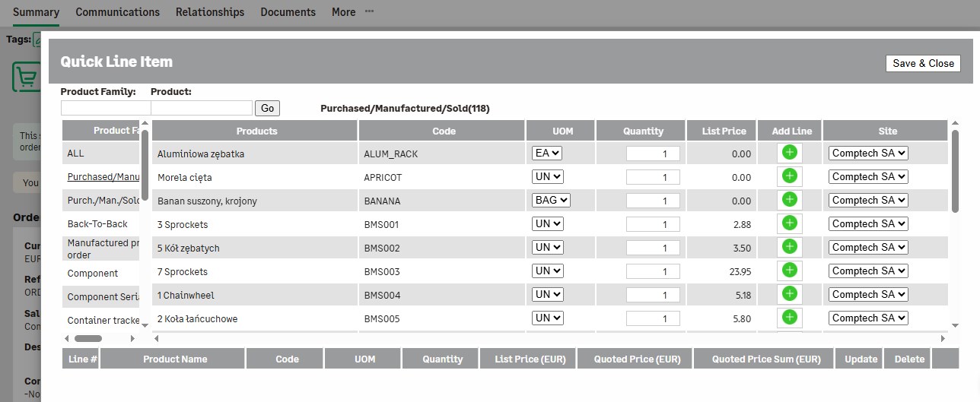The image size is (980, 402).
Task: Open Site dropdown for 5 Kół zębatych
Action: tap(868, 247)
